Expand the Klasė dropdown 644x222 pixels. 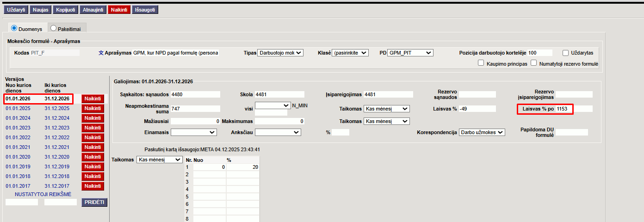click(x=350, y=53)
